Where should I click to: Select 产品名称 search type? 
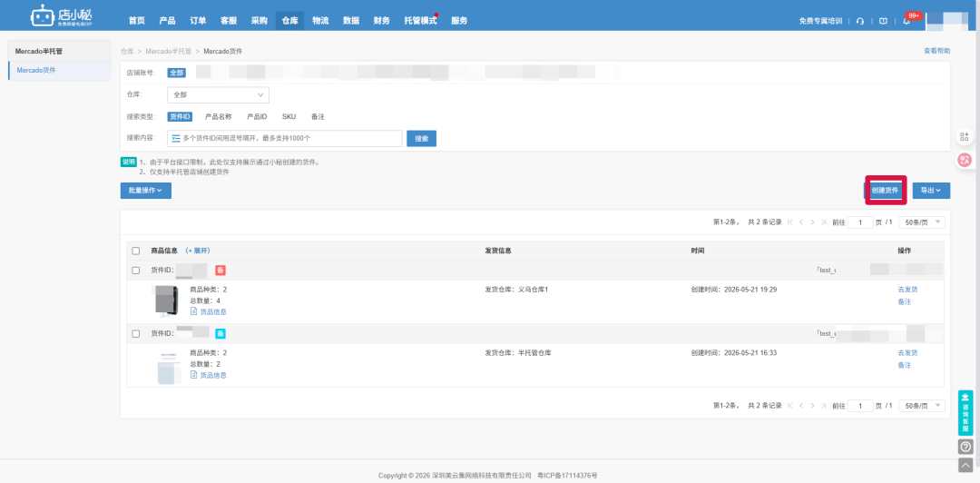[218, 116]
